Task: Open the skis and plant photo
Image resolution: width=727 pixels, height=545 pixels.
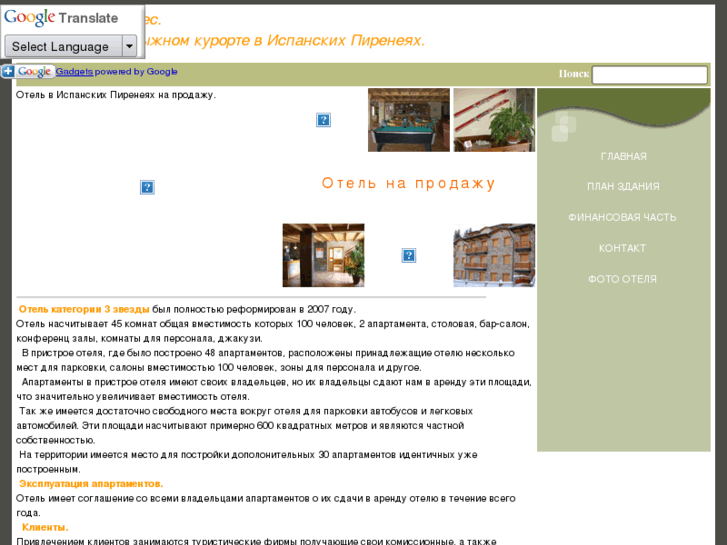Action: pyautogui.click(x=494, y=120)
